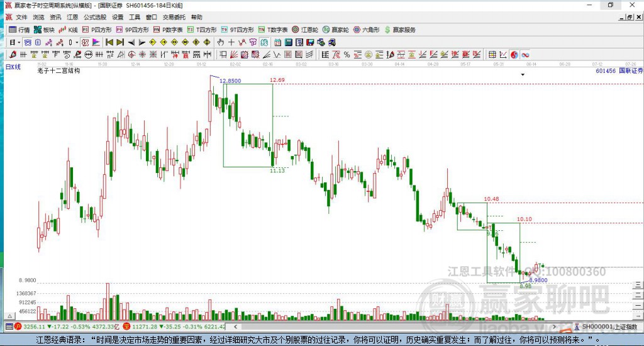This screenshot has width=644, height=346.
Task: Open the 交易委托 menu
Action: pos(174,17)
